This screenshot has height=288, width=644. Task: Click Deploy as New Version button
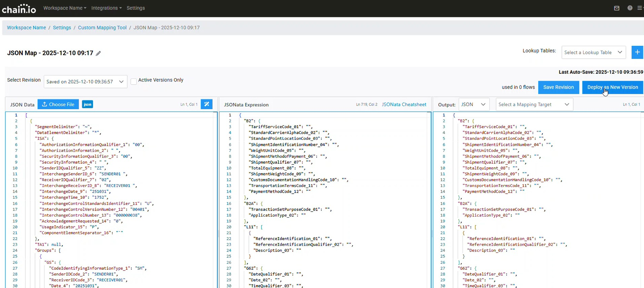point(612,87)
